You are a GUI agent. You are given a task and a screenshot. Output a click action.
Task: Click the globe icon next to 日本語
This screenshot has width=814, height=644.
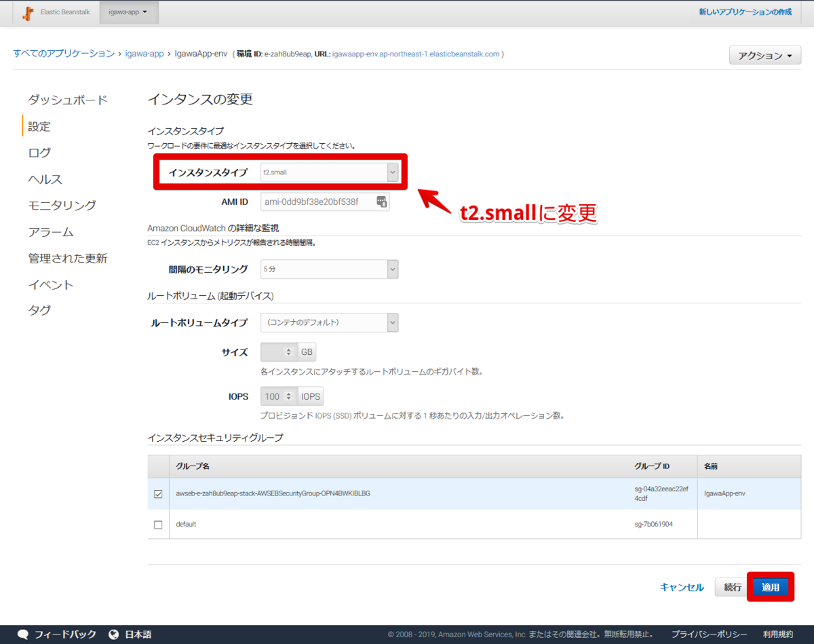(113, 634)
